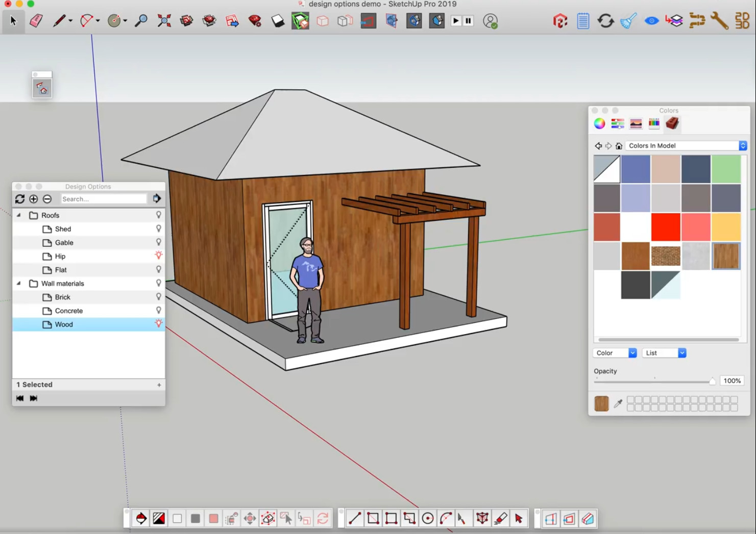Click the red cube extension icon
756x534 pixels.
pyautogui.click(x=560, y=21)
